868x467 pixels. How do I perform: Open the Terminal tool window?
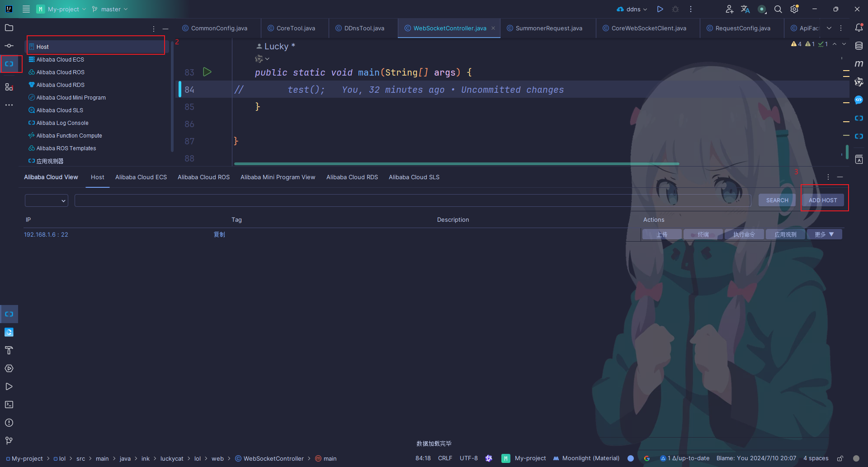pyautogui.click(x=9, y=404)
